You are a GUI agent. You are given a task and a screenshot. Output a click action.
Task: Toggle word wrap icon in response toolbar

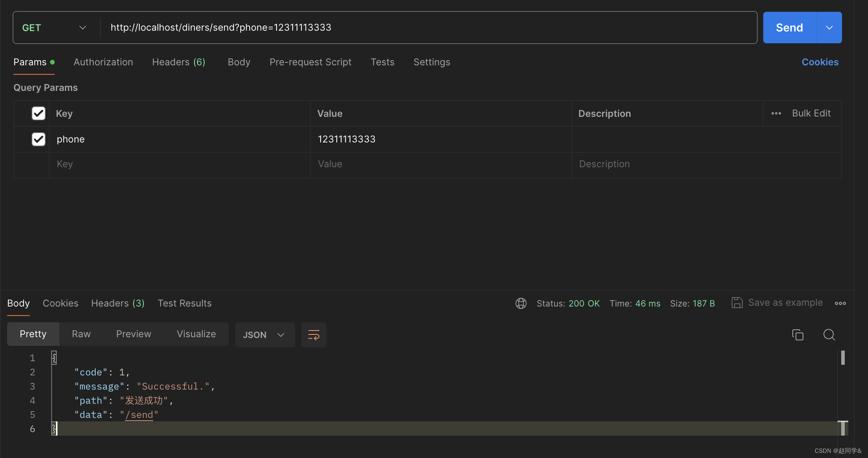(313, 335)
